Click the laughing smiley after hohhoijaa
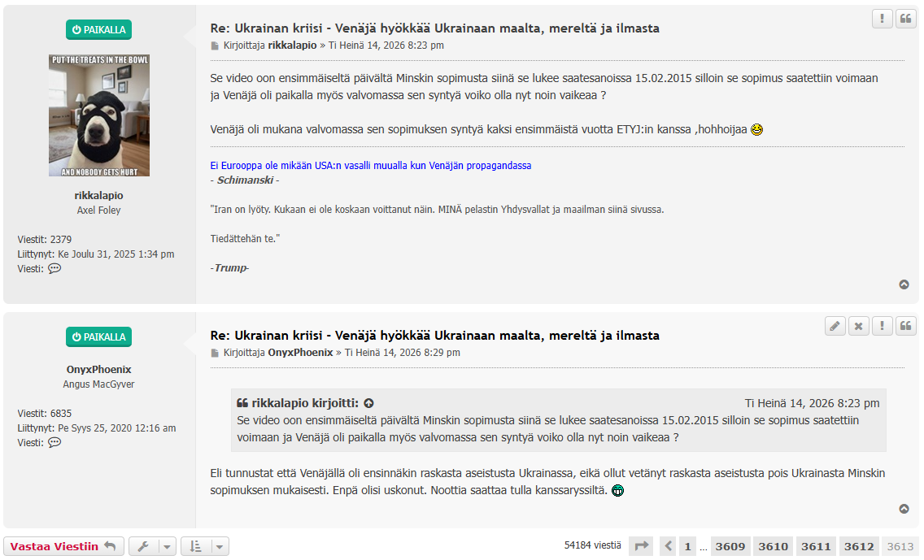This screenshot has width=924, height=560. click(756, 129)
